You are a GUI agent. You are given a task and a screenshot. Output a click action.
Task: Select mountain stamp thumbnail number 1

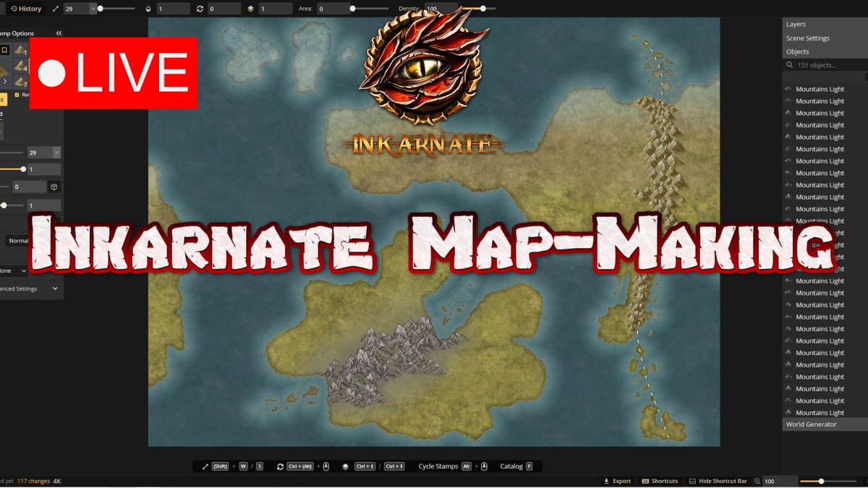coord(21,50)
